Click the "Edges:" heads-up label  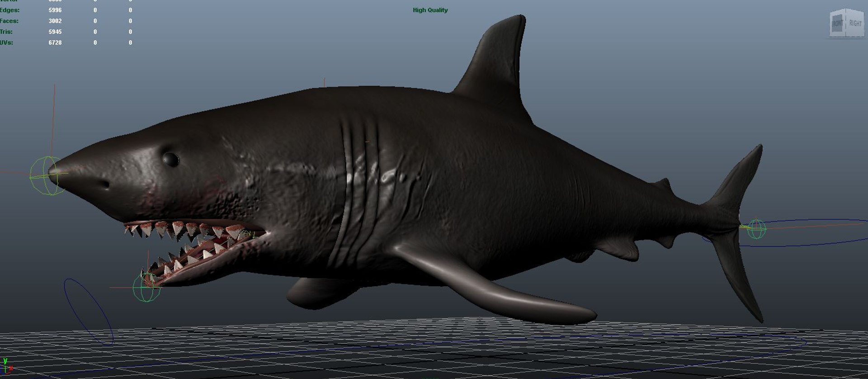pyautogui.click(x=9, y=10)
